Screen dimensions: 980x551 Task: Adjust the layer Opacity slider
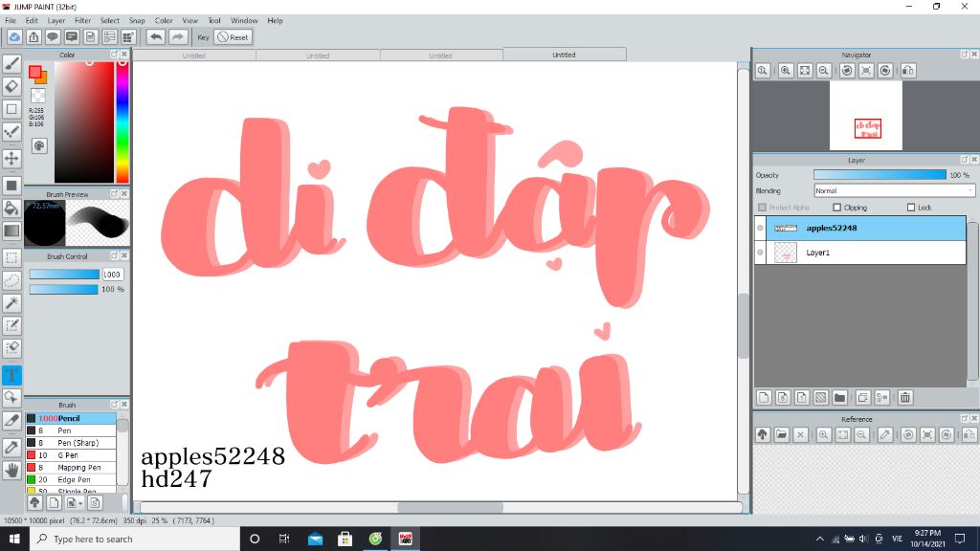[880, 175]
